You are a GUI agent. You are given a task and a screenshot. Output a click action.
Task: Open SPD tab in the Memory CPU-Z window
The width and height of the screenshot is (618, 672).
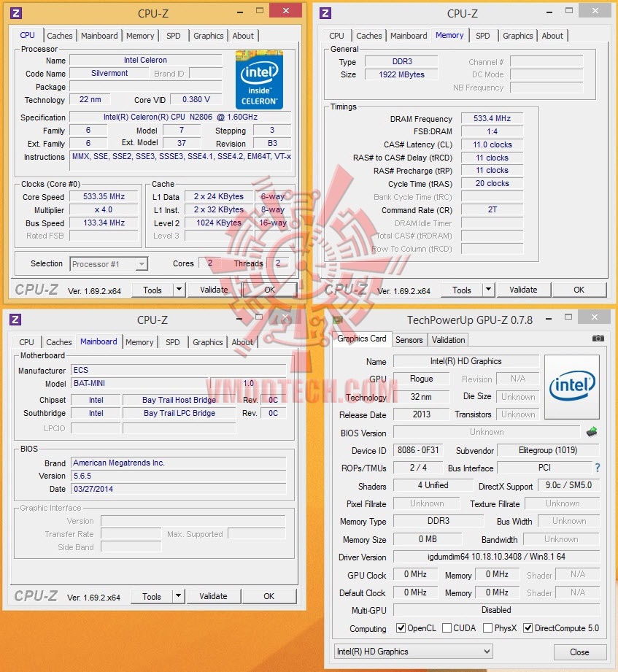coord(482,36)
